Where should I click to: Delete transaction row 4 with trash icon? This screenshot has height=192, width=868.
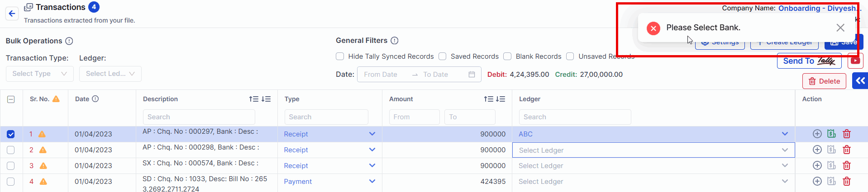[847, 181]
